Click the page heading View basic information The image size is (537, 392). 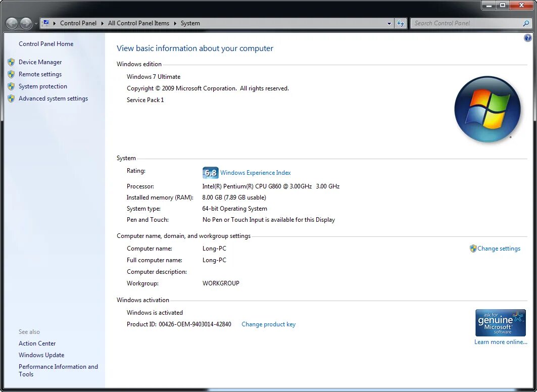tap(195, 48)
